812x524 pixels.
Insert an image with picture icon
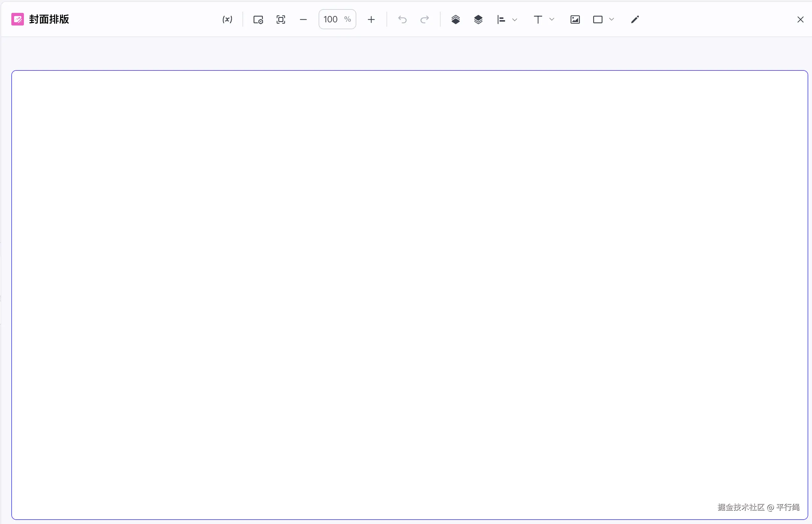575,20
